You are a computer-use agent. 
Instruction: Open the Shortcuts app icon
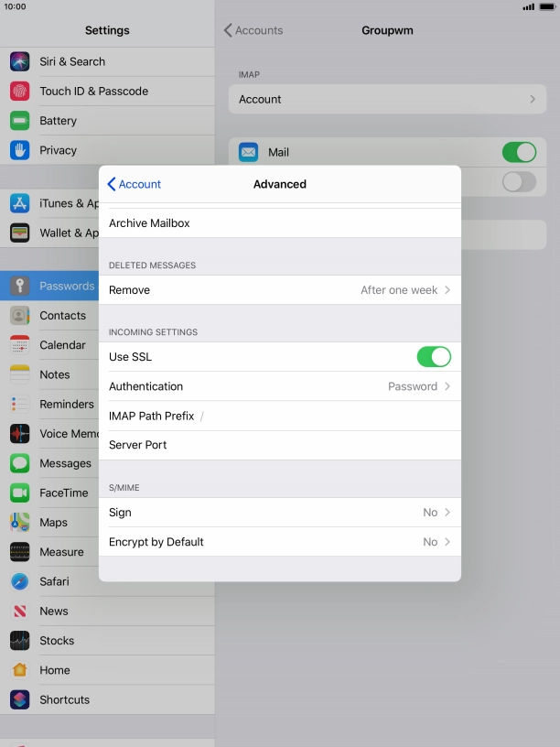click(x=20, y=699)
